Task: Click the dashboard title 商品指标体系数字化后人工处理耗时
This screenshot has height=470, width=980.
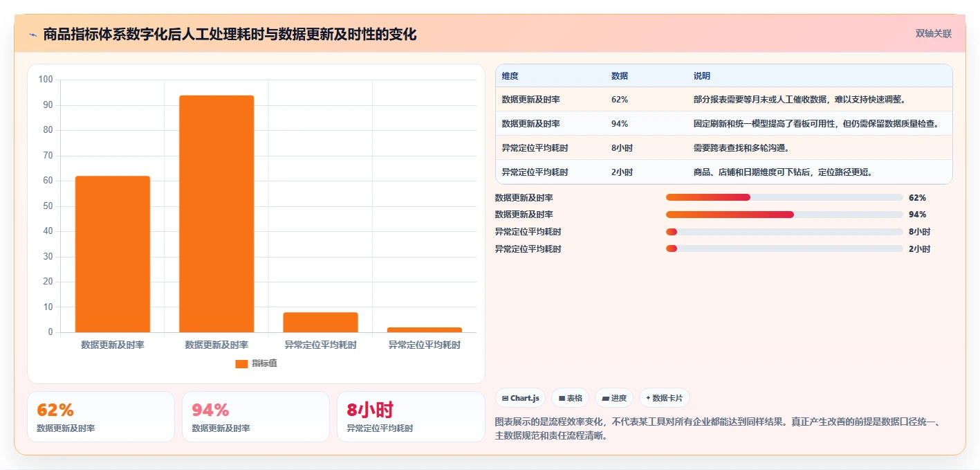Action: tap(230, 34)
